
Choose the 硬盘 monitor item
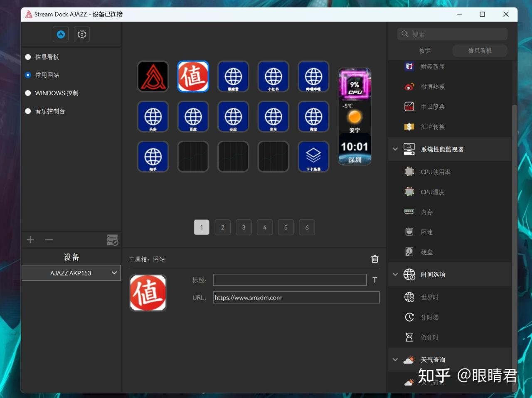click(427, 252)
